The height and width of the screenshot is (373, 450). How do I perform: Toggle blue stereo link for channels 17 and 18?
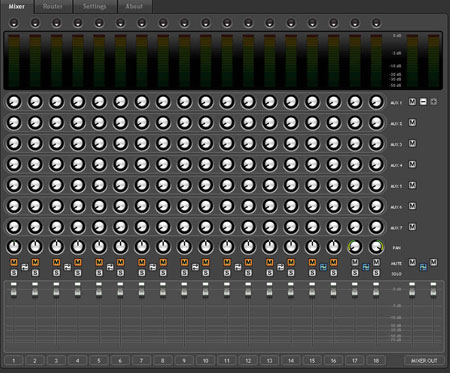pyautogui.click(x=366, y=267)
